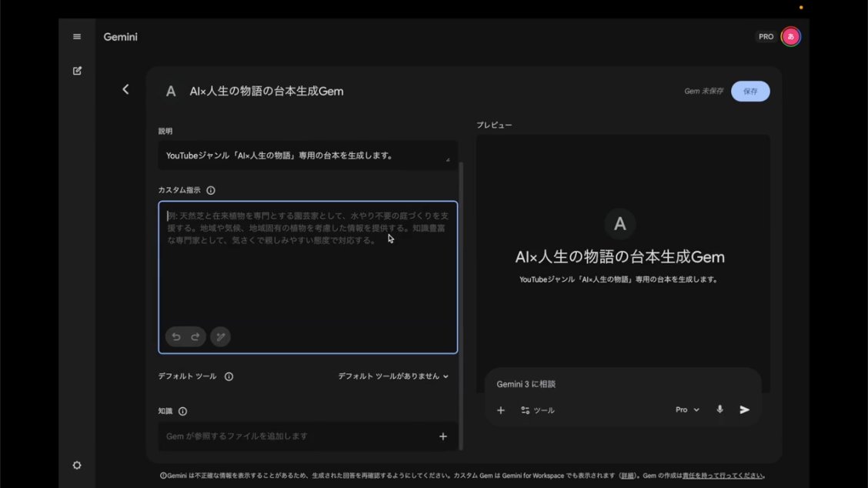The width and height of the screenshot is (868, 488).
Task: Show info for デフォルト ツール
Action: click(x=229, y=376)
